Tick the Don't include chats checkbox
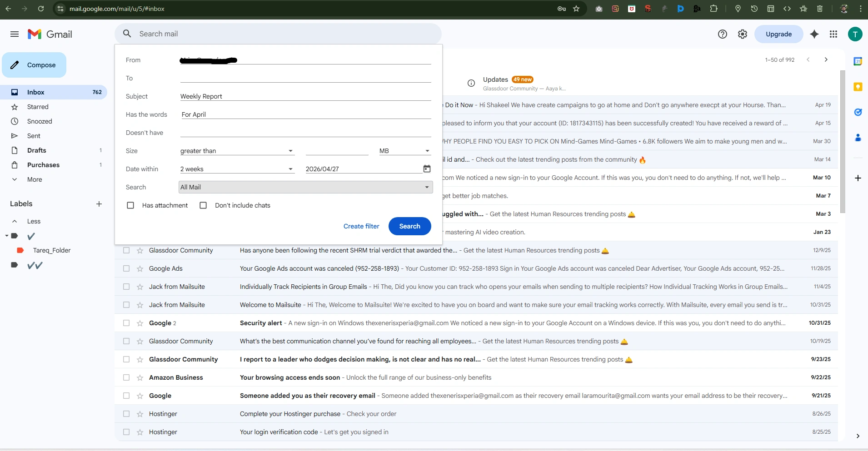868x451 pixels. [x=203, y=205]
